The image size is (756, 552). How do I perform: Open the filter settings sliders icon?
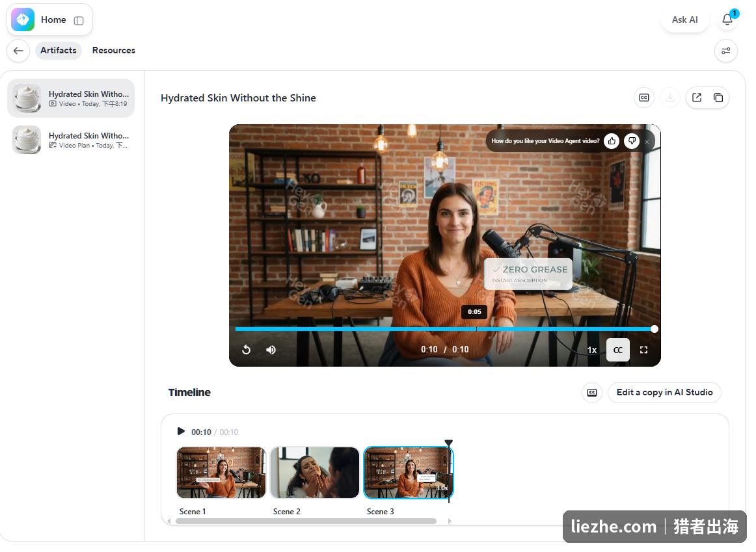point(725,51)
